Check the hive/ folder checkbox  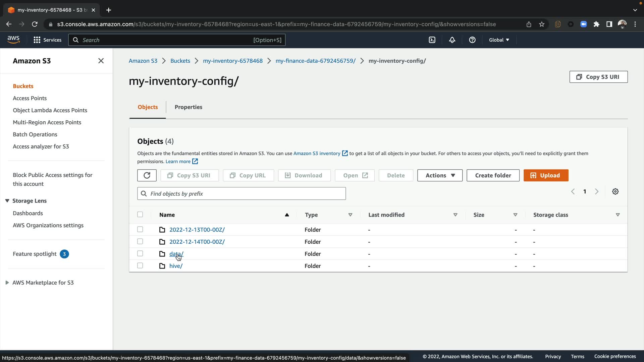(140, 265)
